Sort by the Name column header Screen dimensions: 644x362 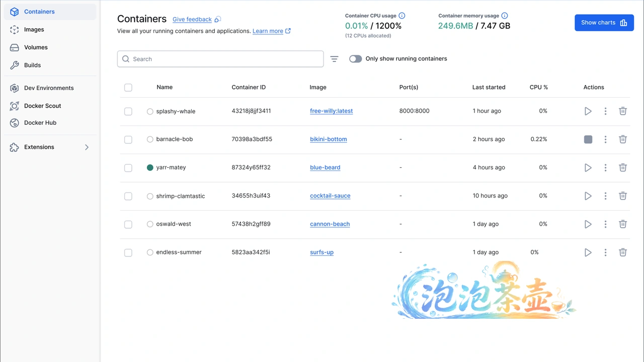pos(165,87)
